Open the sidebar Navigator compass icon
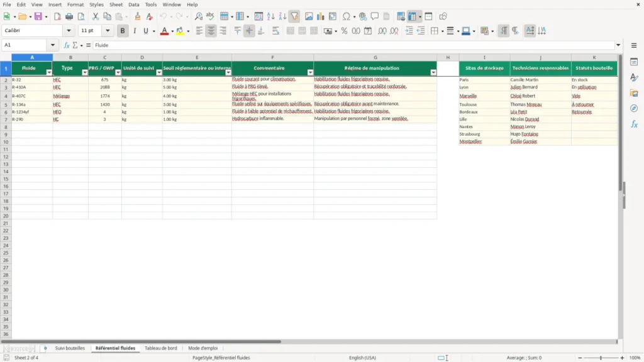 point(634,108)
